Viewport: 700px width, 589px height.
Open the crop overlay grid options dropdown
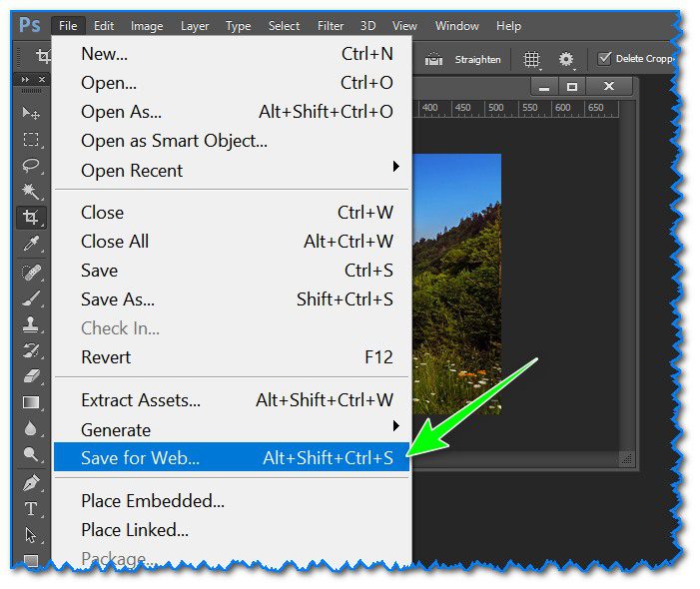pyautogui.click(x=533, y=59)
